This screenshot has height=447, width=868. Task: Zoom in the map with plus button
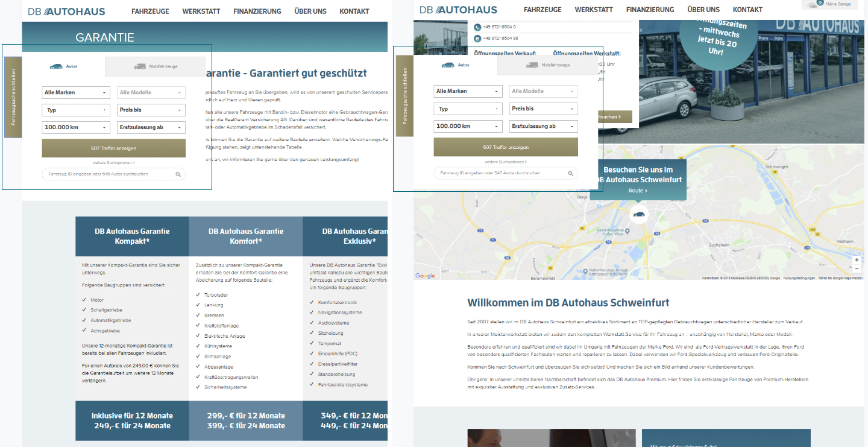[x=857, y=260]
